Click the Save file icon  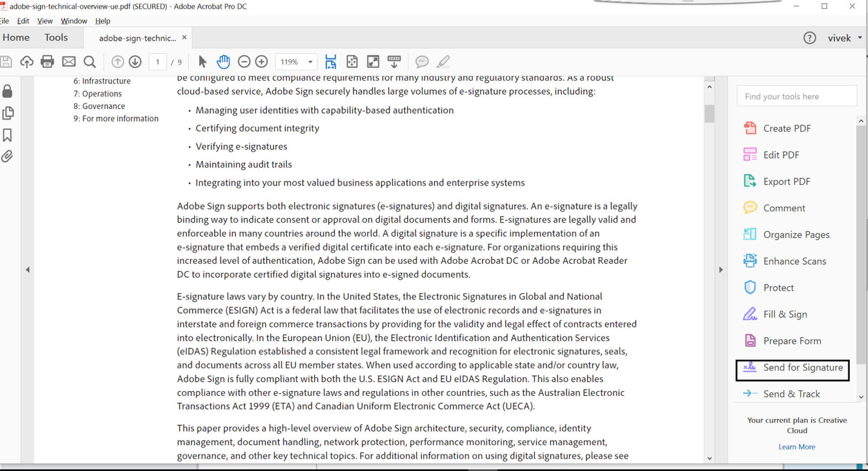(6, 62)
